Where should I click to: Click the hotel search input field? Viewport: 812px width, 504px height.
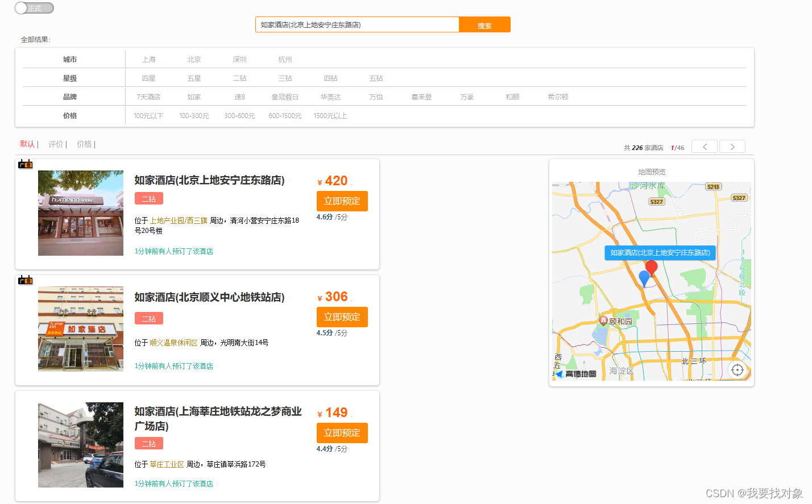tap(357, 24)
